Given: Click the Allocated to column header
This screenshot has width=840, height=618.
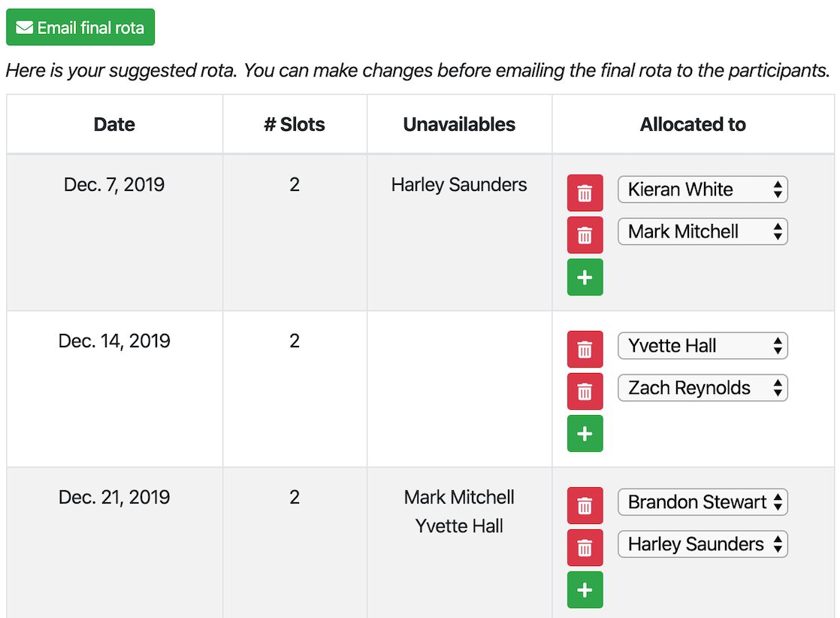Looking at the screenshot, I should [692, 125].
